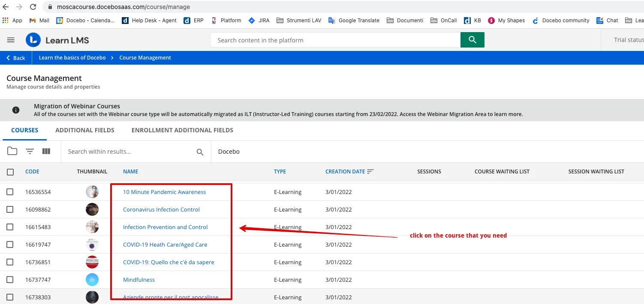Image resolution: width=644 pixels, height=304 pixels.
Task: Click the Learn the basics of Docebo breadcrumb
Action: 72,57
